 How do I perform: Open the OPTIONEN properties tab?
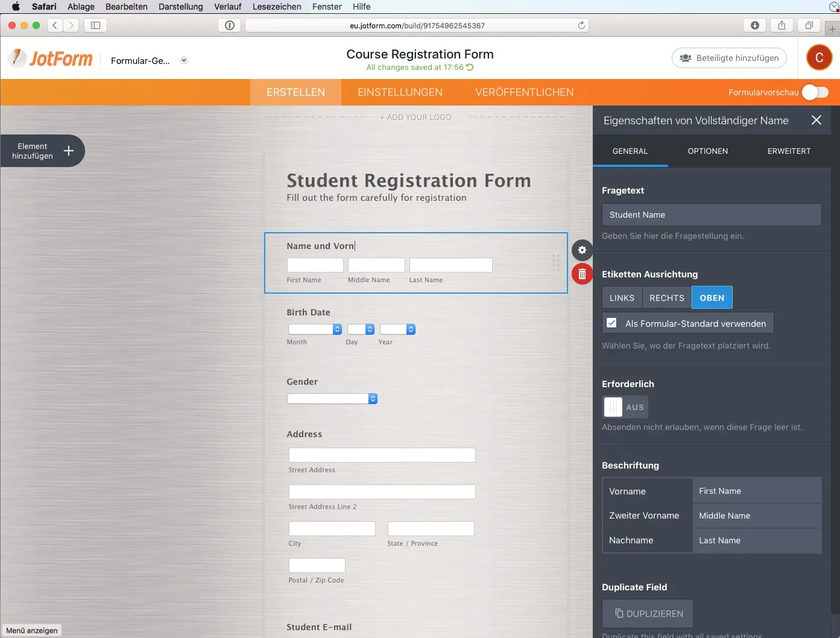click(x=708, y=151)
